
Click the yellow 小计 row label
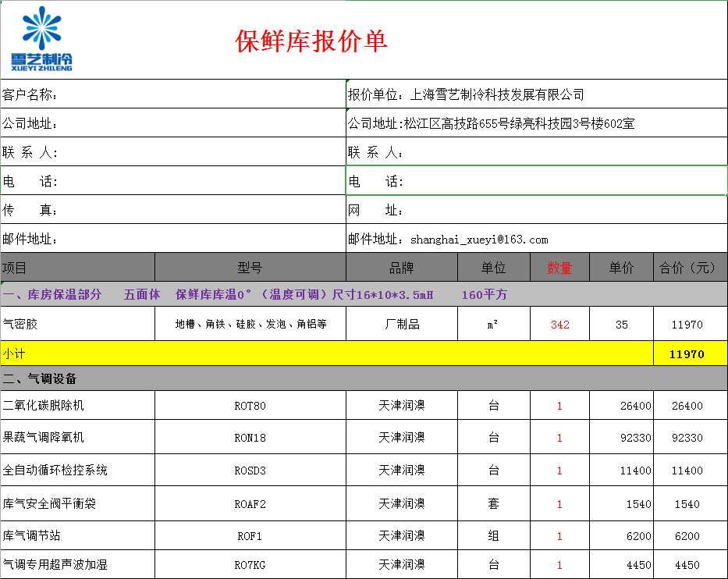tap(326, 354)
